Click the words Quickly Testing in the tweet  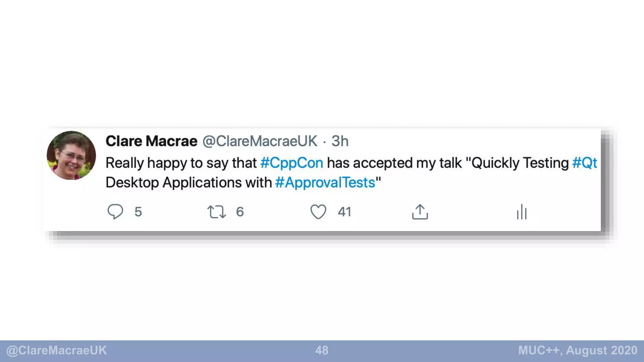click(520, 163)
